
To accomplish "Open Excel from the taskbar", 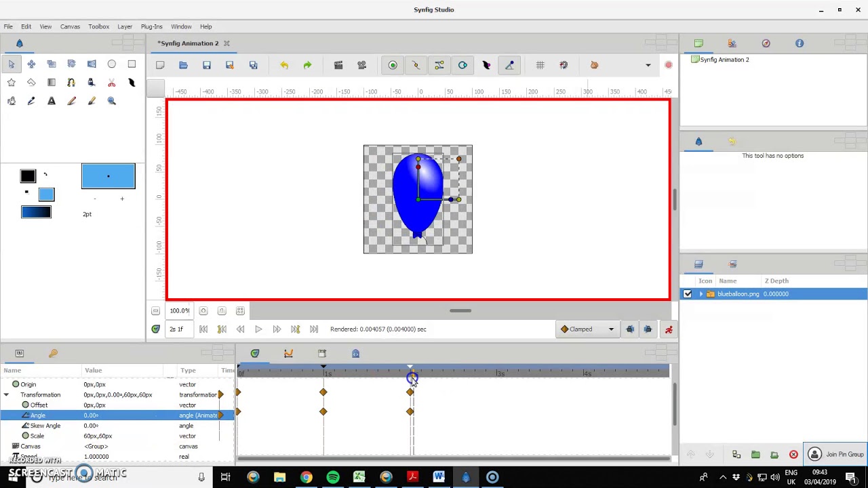I will (x=359, y=477).
